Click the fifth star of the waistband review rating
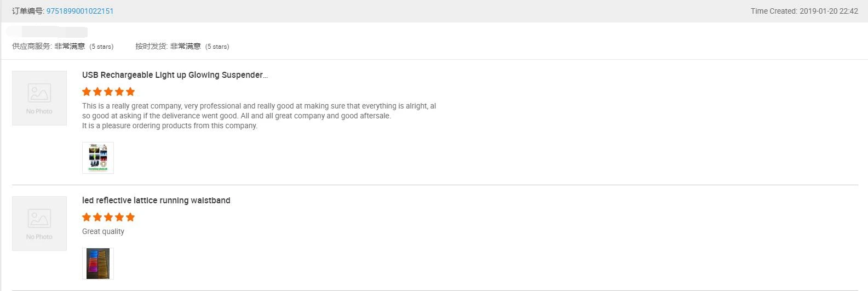The width and height of the screenshot is (868, 291). point(130,217)
